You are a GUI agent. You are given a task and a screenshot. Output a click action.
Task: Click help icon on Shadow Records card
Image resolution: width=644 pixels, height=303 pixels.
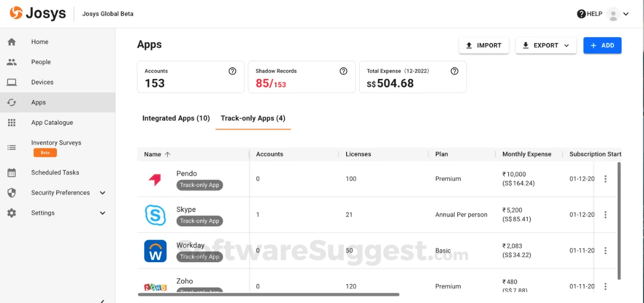click(343, 71)
